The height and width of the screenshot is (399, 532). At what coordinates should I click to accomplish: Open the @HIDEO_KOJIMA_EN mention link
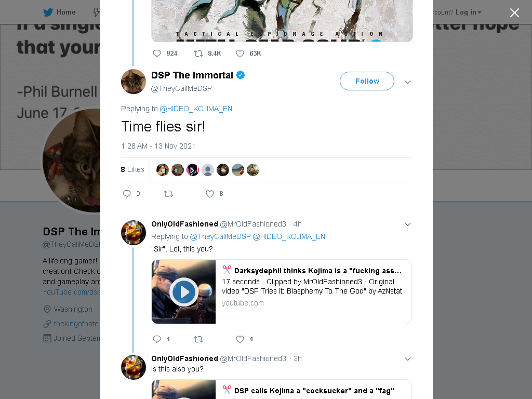(196, 109)
